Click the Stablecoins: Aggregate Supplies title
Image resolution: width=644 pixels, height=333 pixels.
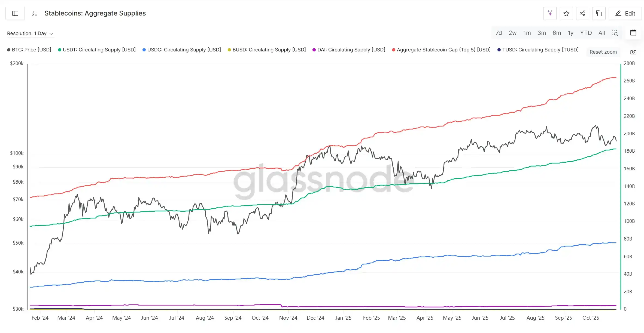pyautogui.click(x=95, y=13)
